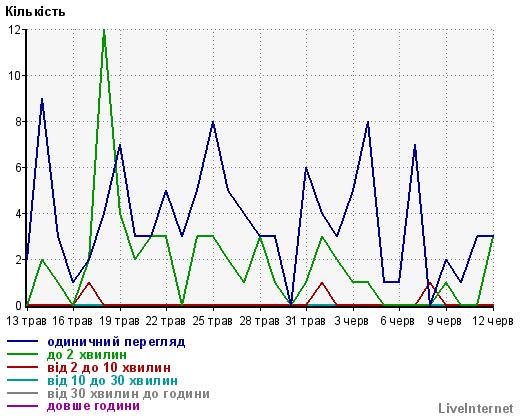Click the Кількість axis title
520x418 pixels.
pos(35,12)
